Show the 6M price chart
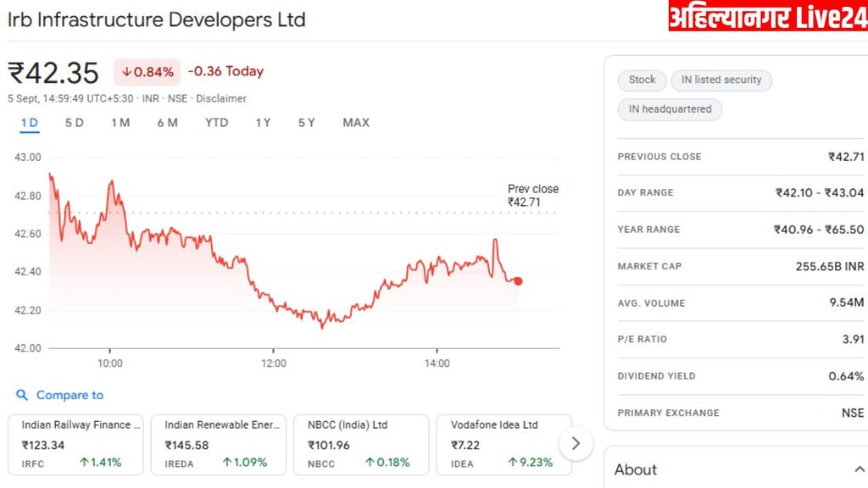Screen dimensions: 868x488 (167, 123)
